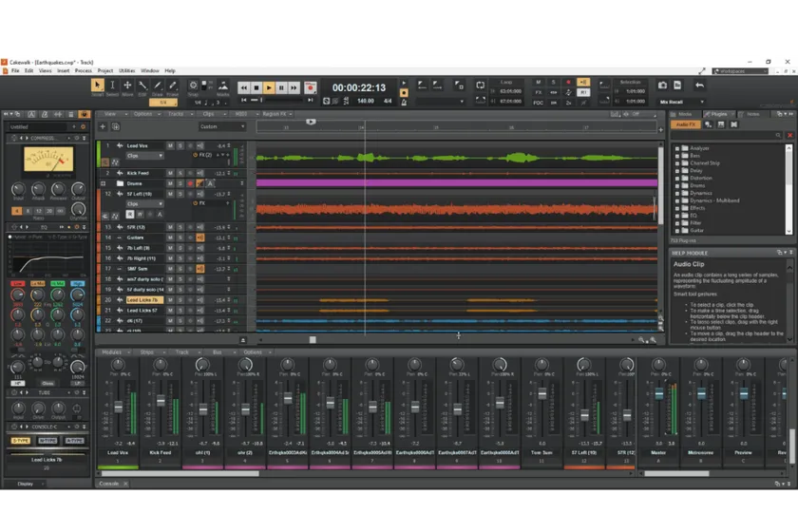This screenshot has height=532, width=798.
Task: Take a screenshot with camera icon
Action: point(662,85)
